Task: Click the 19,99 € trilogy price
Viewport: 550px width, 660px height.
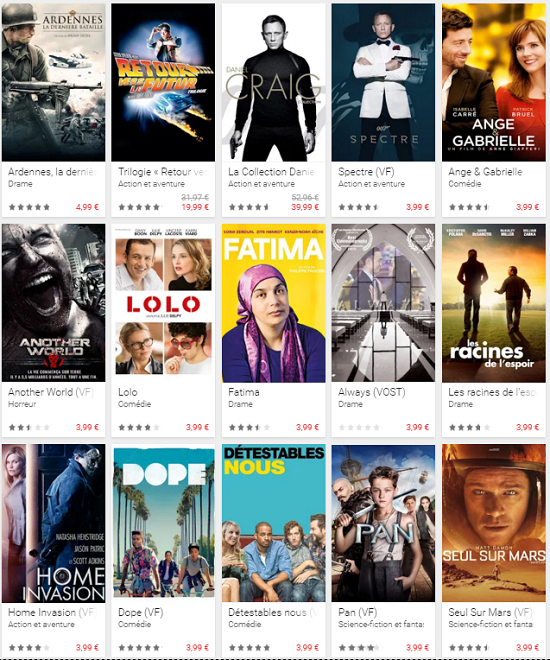Action: [x=195, y=207]
